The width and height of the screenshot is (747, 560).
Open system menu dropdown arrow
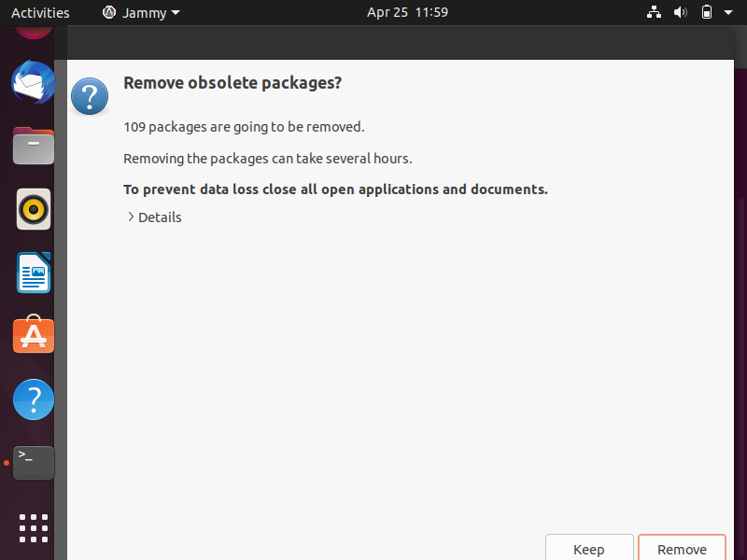pos(728,12)
